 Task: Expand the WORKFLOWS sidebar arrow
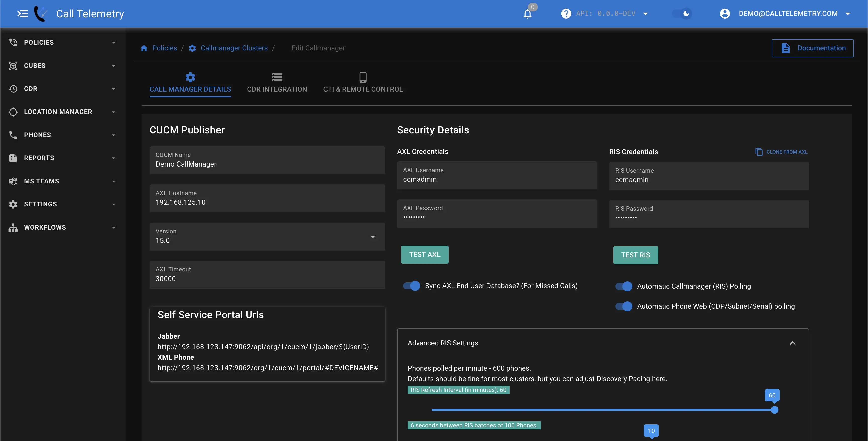tap(114, 228)
